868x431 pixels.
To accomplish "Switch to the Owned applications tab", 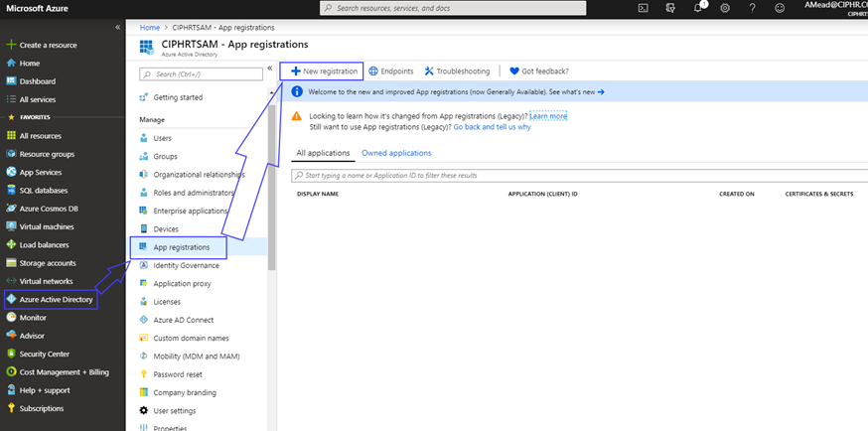I will [396, 153].
